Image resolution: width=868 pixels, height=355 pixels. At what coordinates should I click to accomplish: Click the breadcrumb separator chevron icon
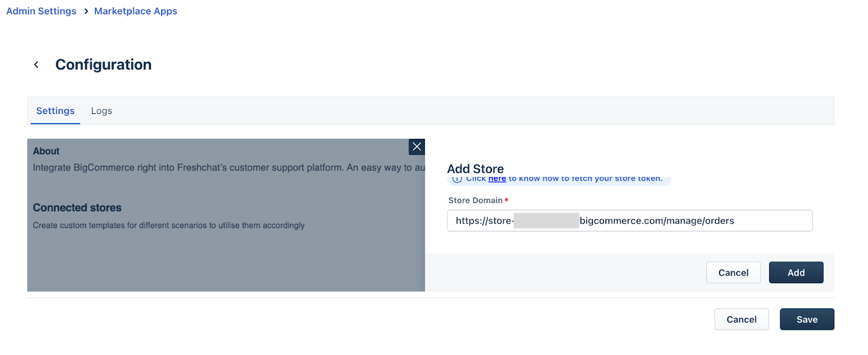(86, 11)
